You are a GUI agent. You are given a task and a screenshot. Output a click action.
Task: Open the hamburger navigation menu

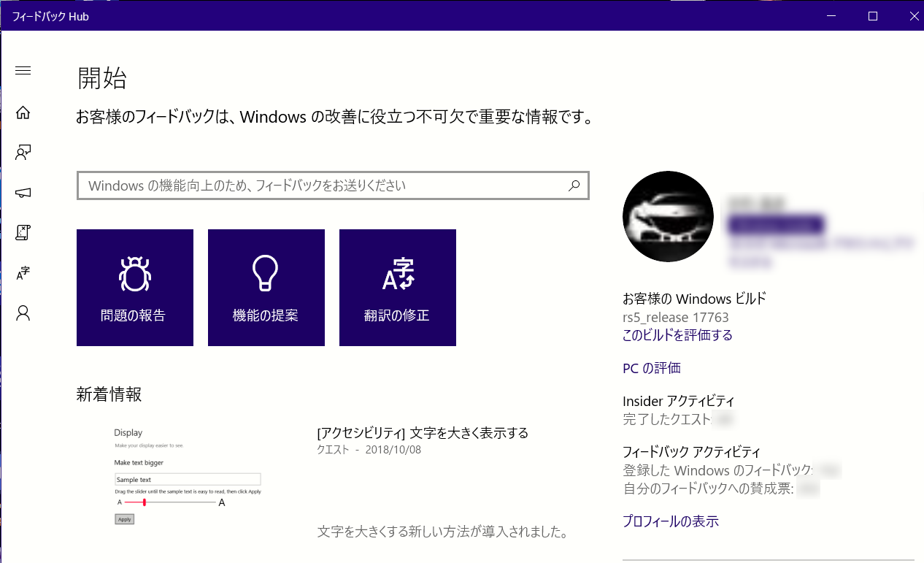23,71
